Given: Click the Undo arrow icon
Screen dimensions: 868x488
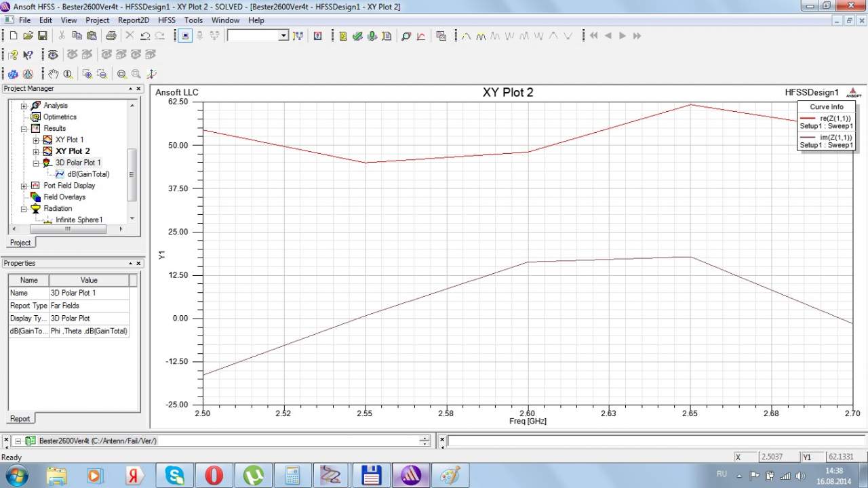Looking at the screenshot, I should coord(144,36).
